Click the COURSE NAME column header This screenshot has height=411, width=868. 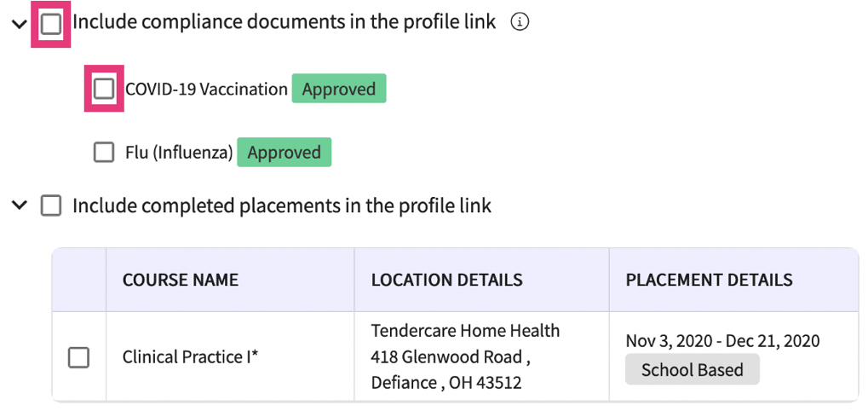181,280
